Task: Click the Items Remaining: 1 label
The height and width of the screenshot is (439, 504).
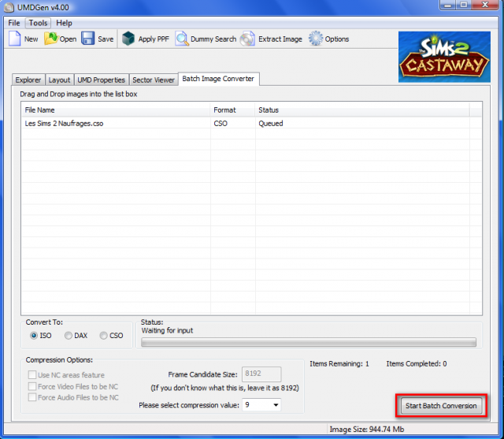Action: coord(339,364)
